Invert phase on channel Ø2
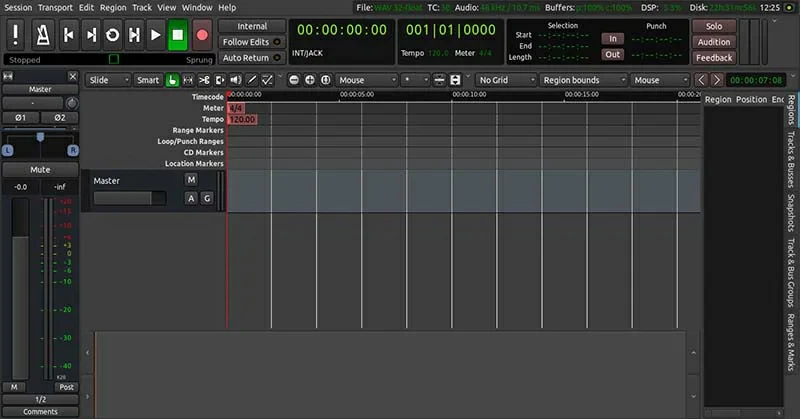The height and width of the screenshot is (419, 800). point(60,117)
